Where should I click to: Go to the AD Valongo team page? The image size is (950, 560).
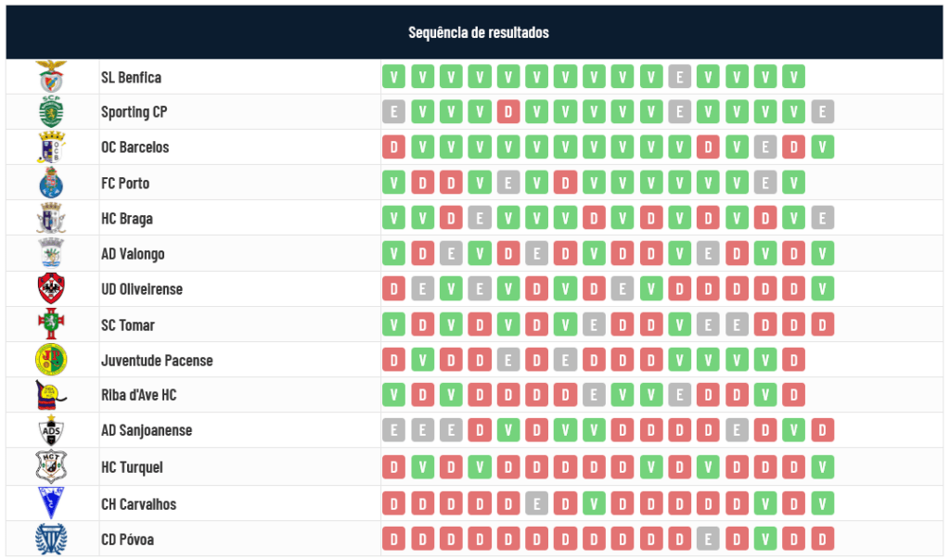pos(133,254)
